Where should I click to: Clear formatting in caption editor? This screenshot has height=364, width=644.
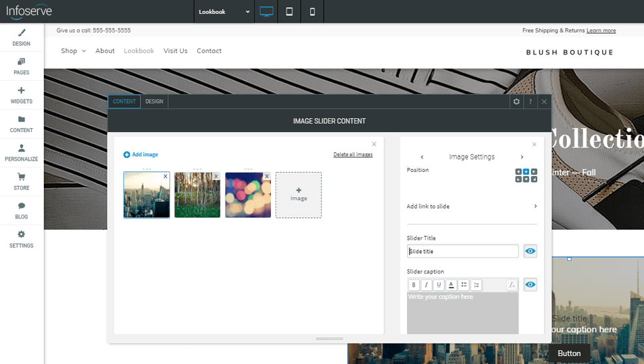512,285
